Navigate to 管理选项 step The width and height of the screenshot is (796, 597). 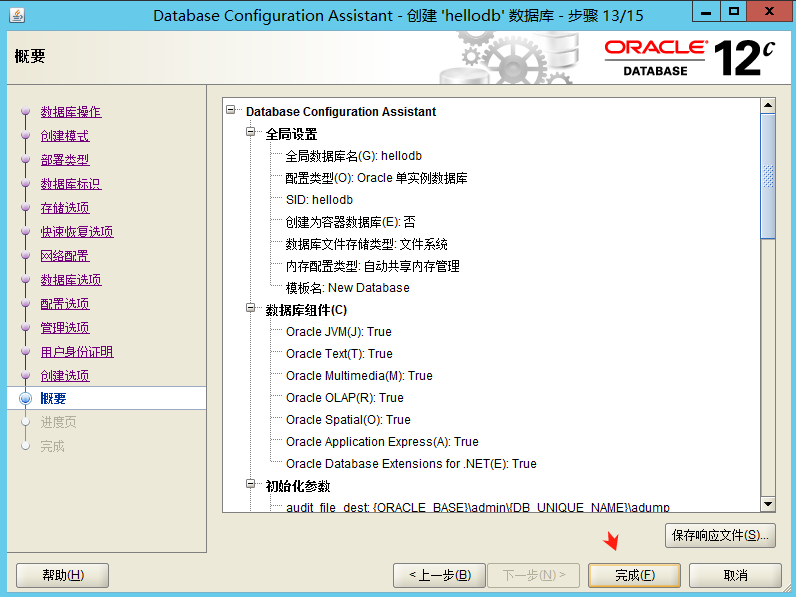click(x=65, y=328)
